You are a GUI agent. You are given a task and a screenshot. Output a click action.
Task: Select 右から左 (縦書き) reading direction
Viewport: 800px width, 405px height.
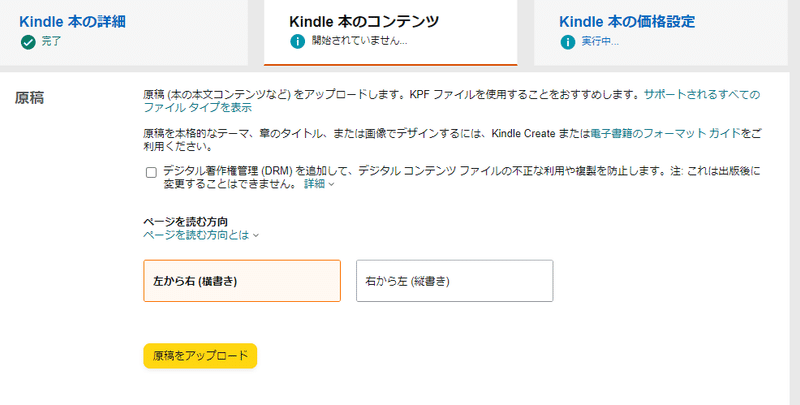pos(455,281)
